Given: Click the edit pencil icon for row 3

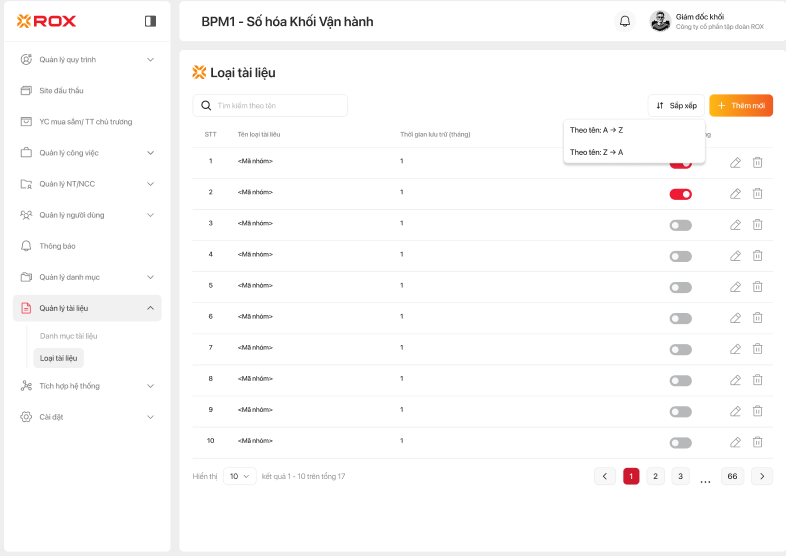Looking at the screenshot, I should click(735, 225).
